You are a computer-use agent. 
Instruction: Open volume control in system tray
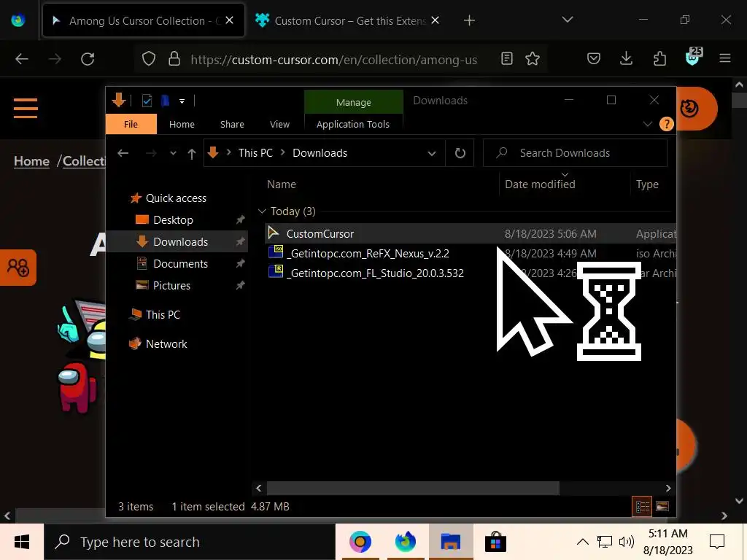[627, 542]
